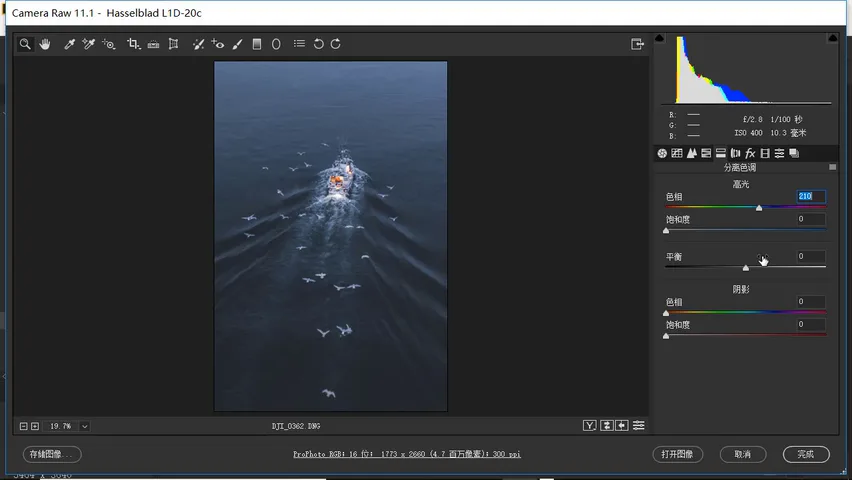Select the Graduated Filter tool
852x480 pixels.
[257, 44]
